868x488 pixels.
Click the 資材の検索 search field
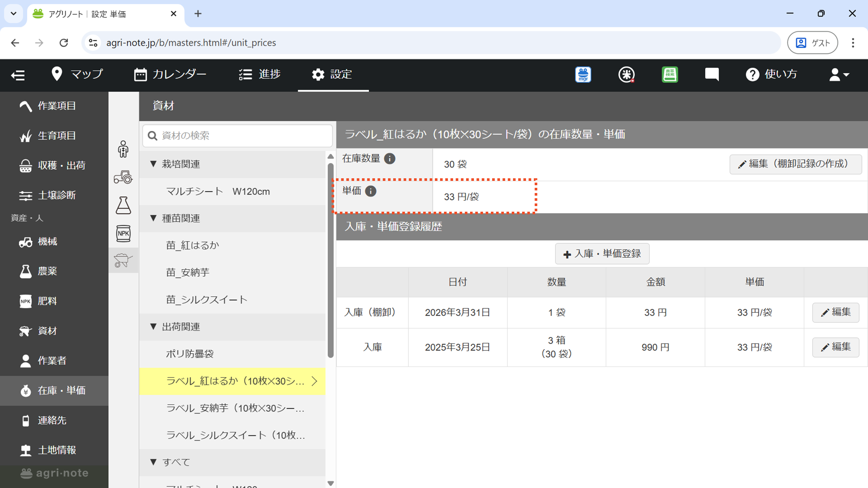tap(237, 136)
